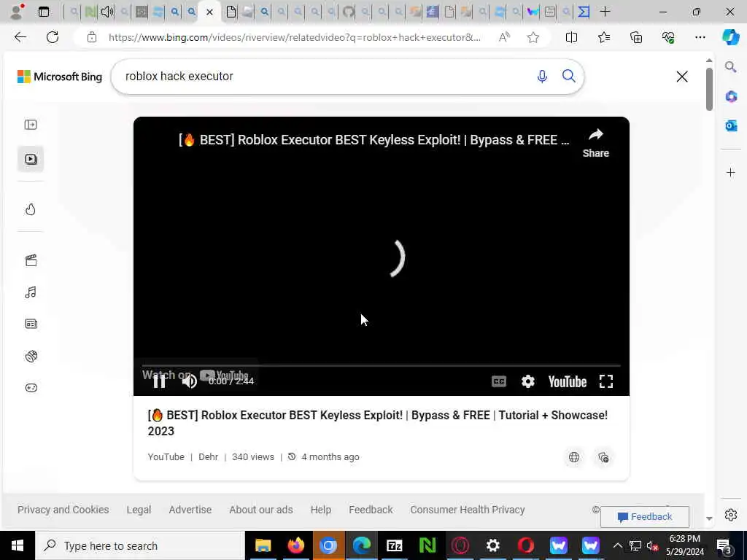Mute the video with speaker icon
Screen dimensions: 747x560
click(189, 381)
